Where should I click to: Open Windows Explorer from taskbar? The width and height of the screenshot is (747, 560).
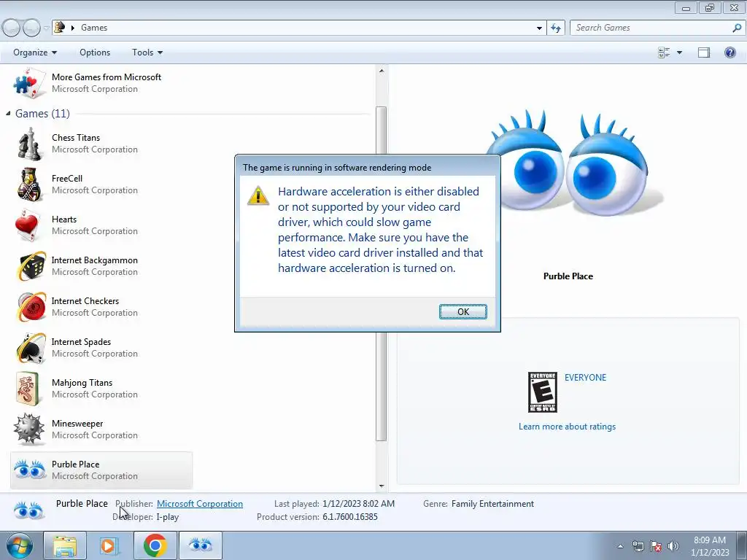(x=65, y=545)
